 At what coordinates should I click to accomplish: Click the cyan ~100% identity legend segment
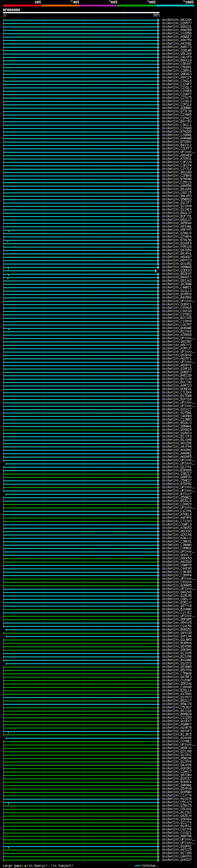coord(175,6)
